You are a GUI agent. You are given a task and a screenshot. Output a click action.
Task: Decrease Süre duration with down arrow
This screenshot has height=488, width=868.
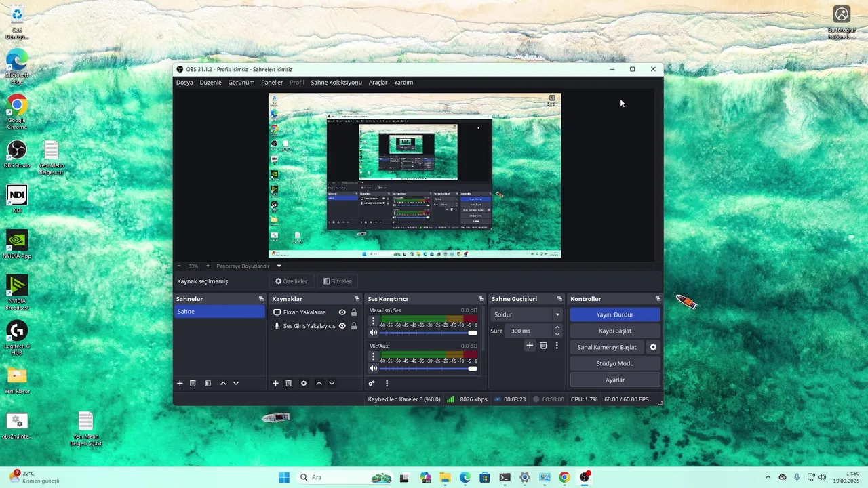click(x=557, y=334)
